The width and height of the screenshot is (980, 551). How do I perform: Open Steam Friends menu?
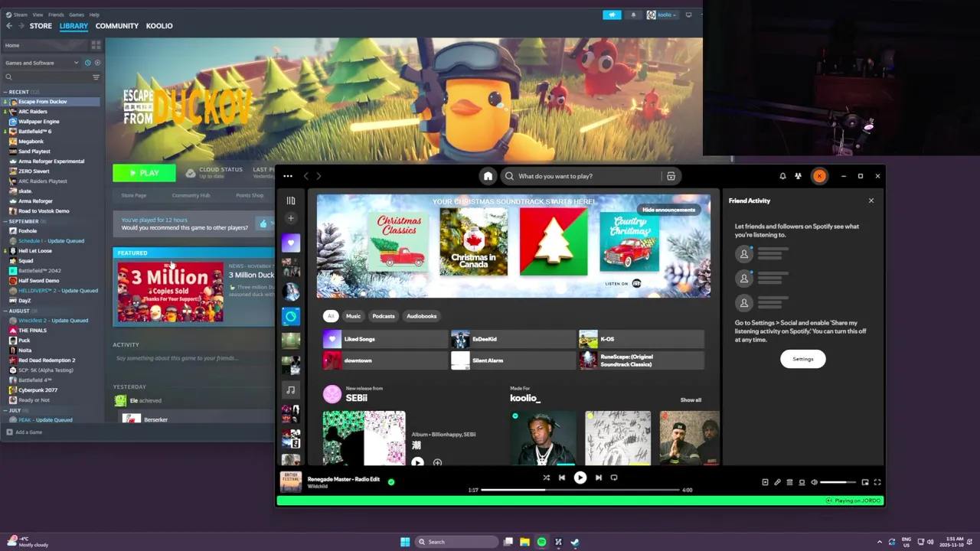(56, 15)
